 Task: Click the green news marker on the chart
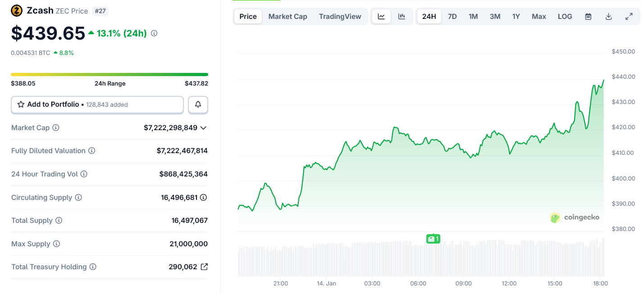[433, 239]
